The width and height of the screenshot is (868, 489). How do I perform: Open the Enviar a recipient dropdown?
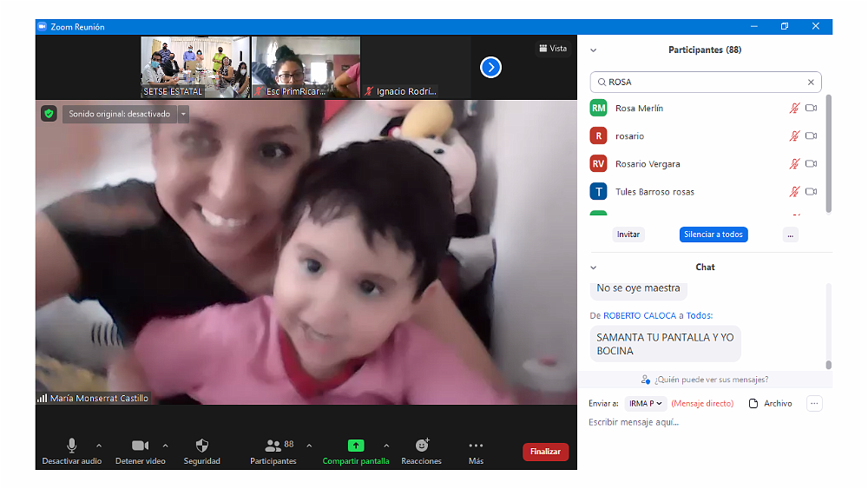tap(647, 403)
